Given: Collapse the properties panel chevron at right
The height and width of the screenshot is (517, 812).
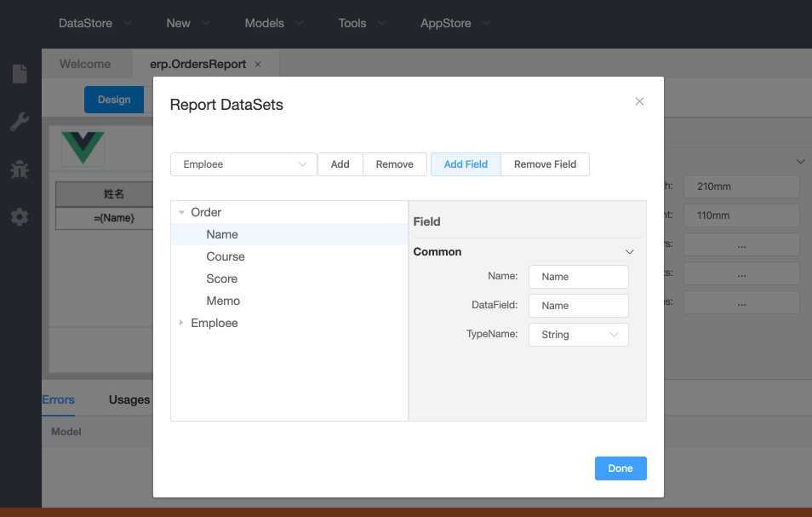Looking at the screenshot, I should coord(801,162).
